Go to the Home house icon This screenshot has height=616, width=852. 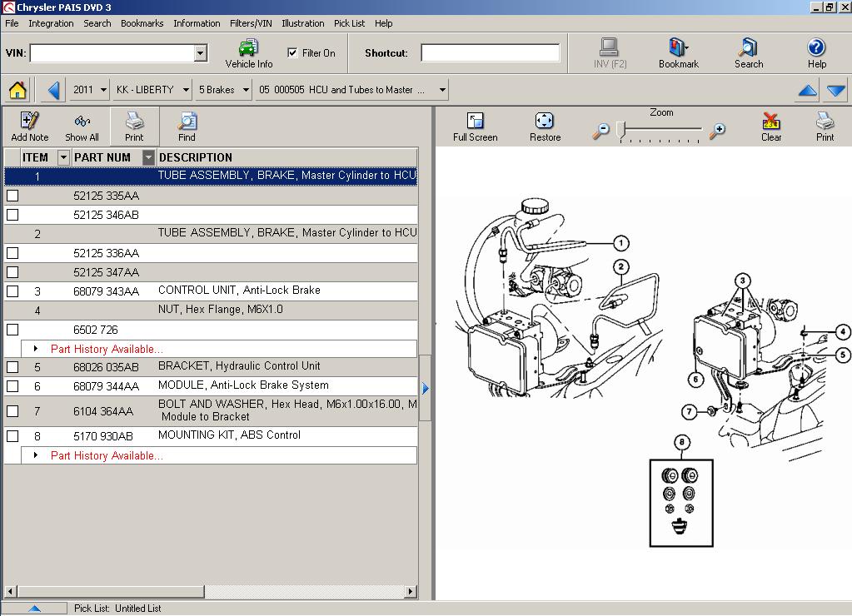(x=18, y=90)
